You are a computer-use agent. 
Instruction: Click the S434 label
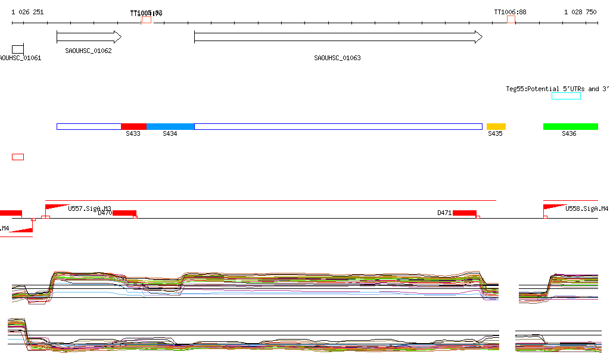(x=170, y=133)
